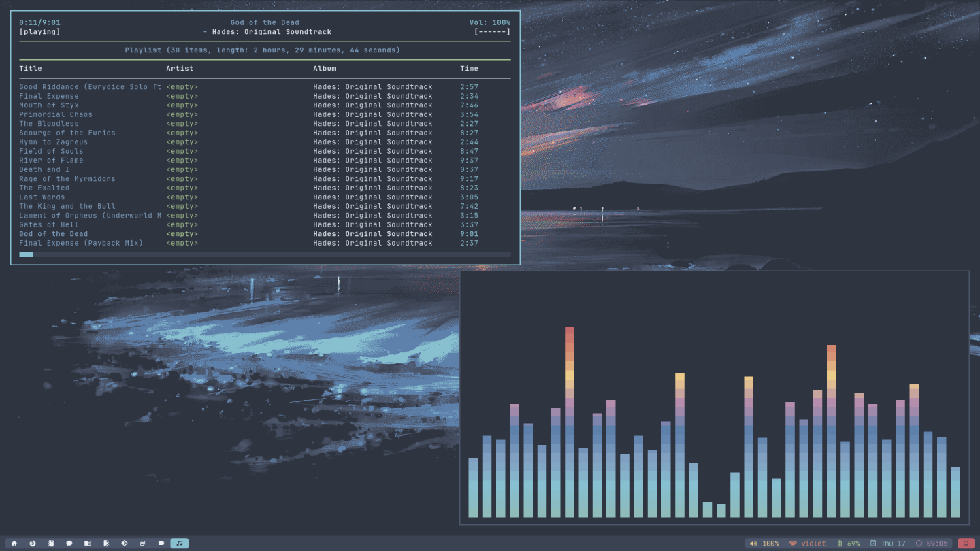Click the 0:37 time cell
The image size is (980, 551).
point(469,169)
